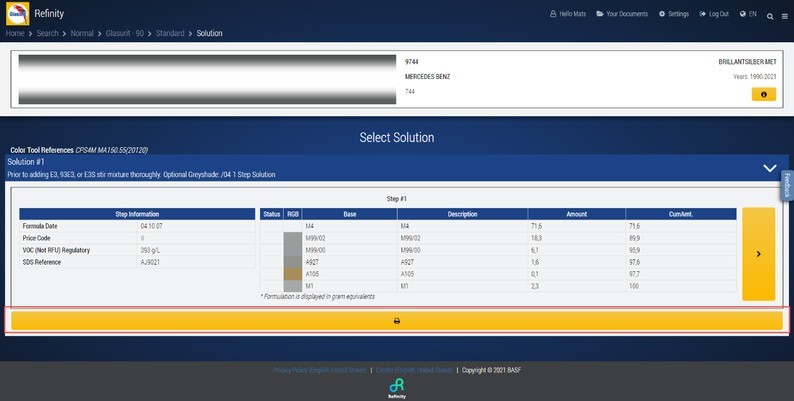Click the RGB swatch for A927

(x=293, y=262)
